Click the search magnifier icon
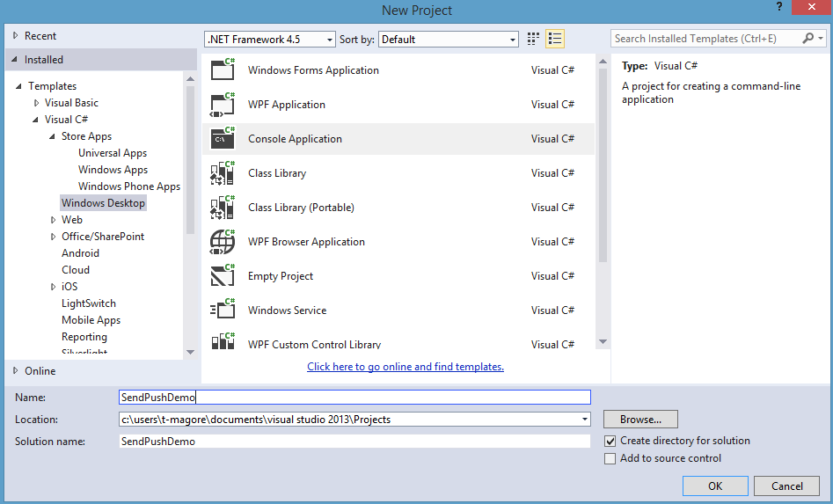This screenshot has height=504, width=833. click(x=808, y=38)
